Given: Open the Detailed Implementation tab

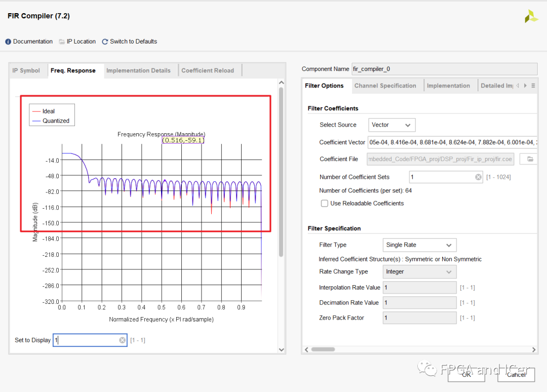Looking at the screenshot, I should (496, 86).
